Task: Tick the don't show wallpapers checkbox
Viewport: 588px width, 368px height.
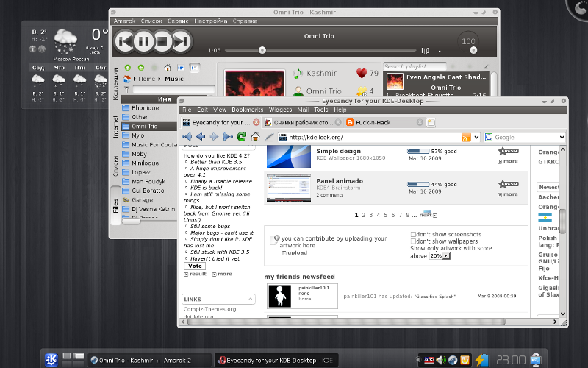Action: click(413, 241)
